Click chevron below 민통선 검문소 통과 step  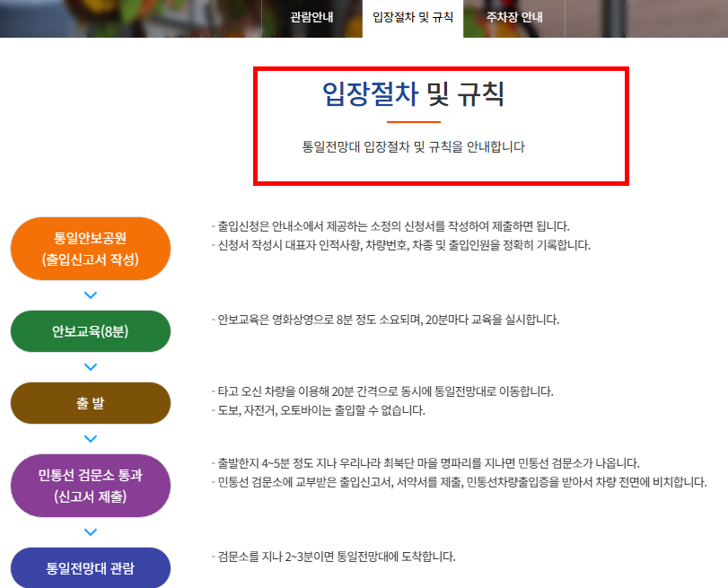click(x=91, y=531)
